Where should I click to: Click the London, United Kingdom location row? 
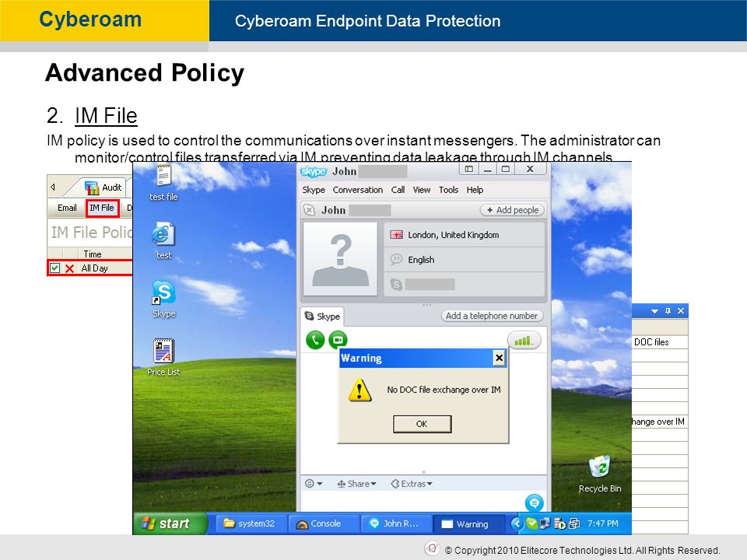pyautogui.click(x=464, y=235)
